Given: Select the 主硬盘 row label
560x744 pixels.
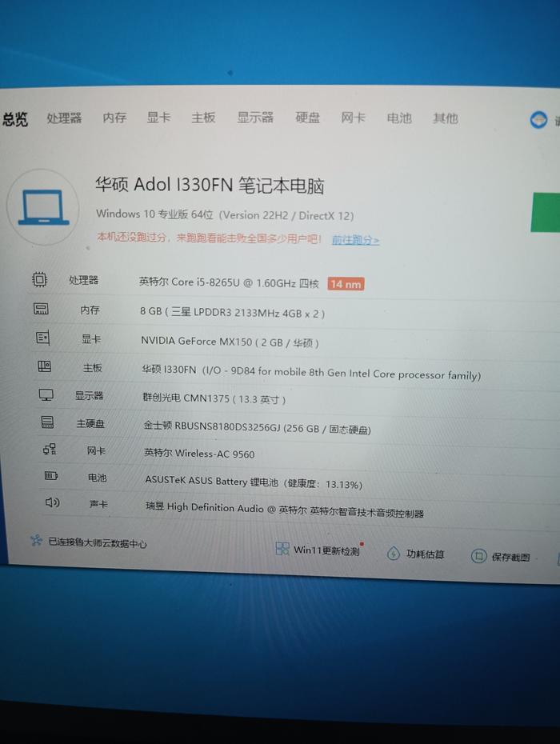Looking at the screenshot, I should coord(90,423).
